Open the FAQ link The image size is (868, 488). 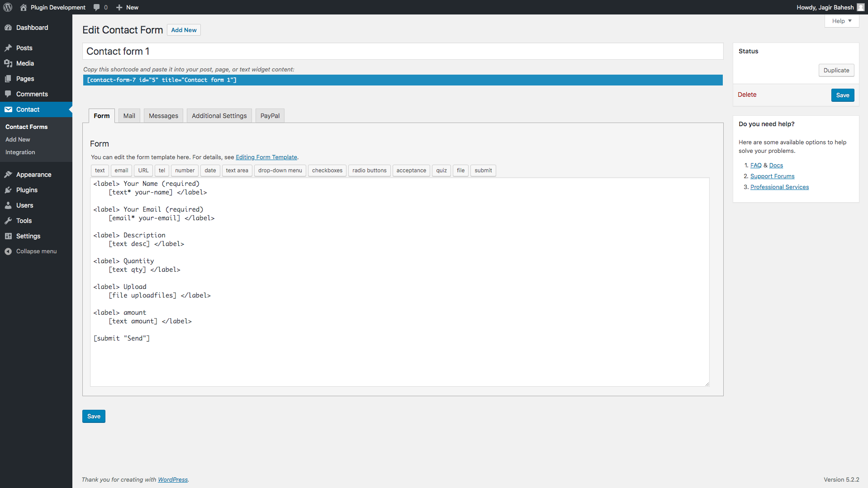click(756, 166)
